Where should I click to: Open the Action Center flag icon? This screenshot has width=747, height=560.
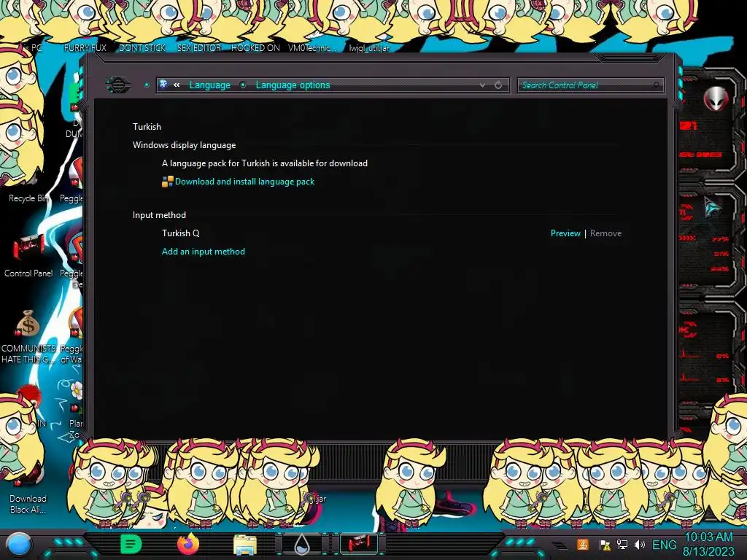(605, 545)
